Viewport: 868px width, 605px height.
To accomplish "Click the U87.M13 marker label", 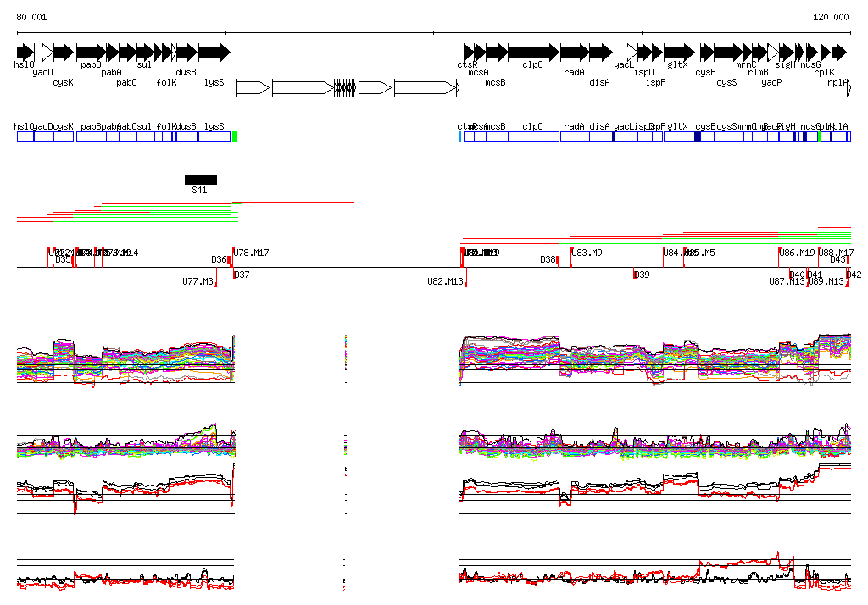I will [787, 281].
